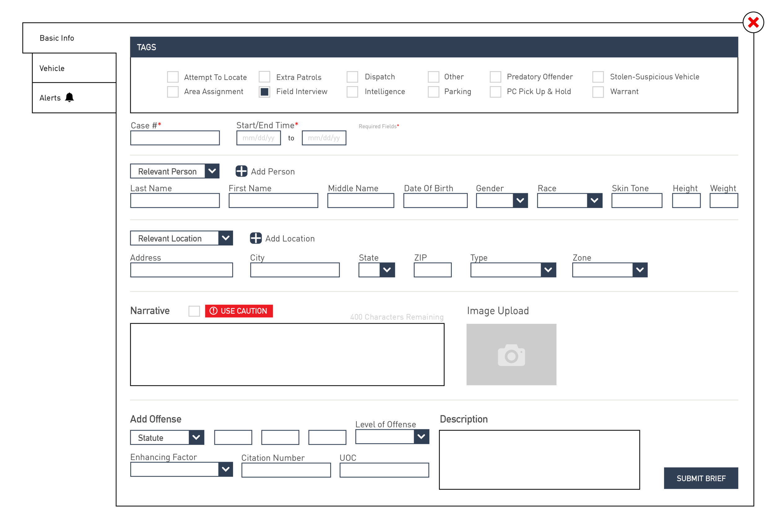Expand the Enhancing Factor dropdown
The image size is (775, 532).
(x=226, y=469)
